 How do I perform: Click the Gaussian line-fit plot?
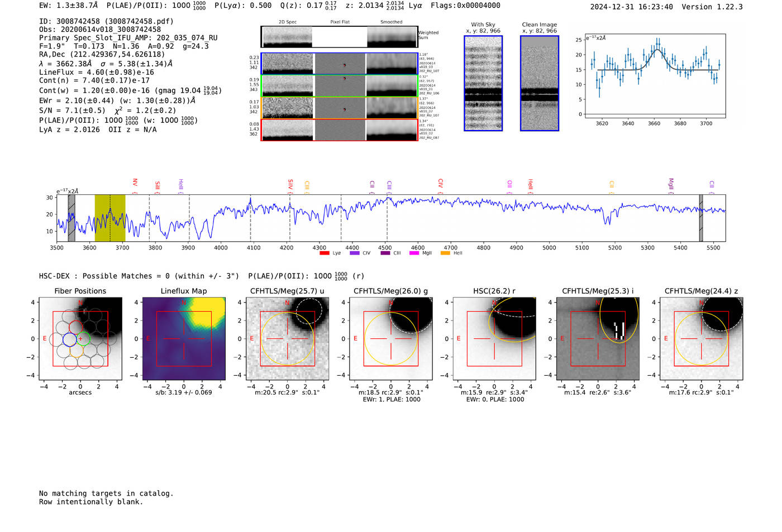[x=655, y=76]
